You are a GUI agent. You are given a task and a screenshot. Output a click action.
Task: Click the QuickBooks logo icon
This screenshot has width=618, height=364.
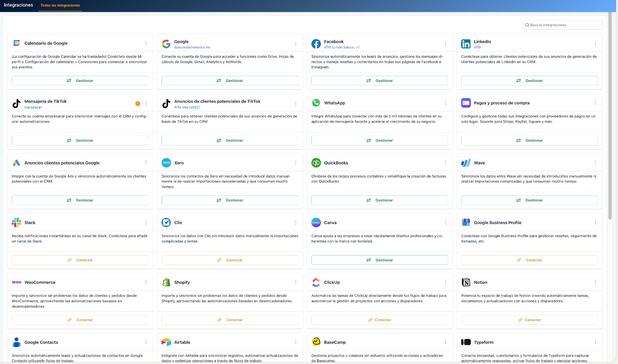click(316, 163)
